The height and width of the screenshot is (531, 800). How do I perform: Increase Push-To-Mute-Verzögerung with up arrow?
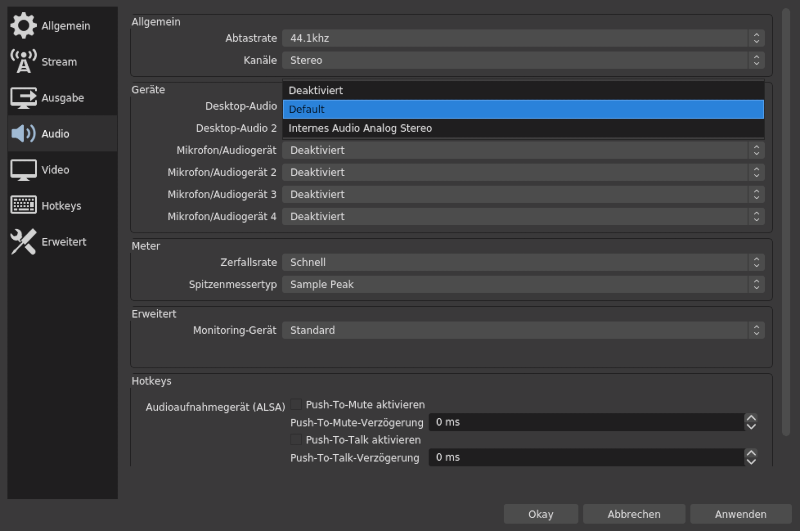tap(751, 418)
